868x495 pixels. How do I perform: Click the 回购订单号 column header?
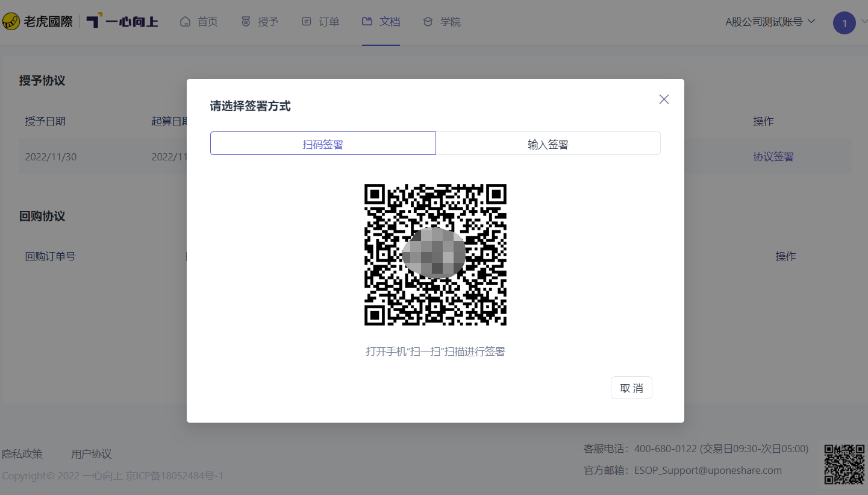(x=50, y=256)
